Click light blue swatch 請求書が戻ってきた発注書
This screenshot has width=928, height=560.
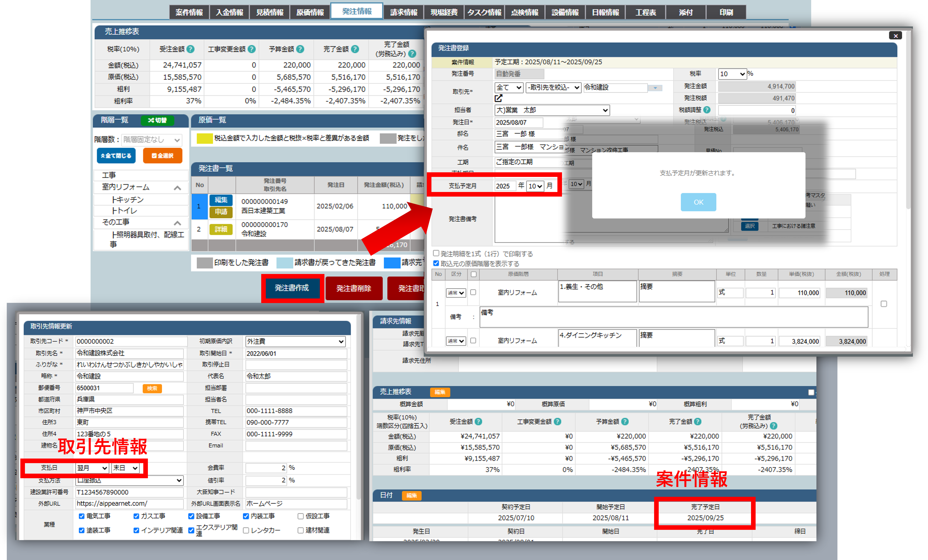[285, 263]
